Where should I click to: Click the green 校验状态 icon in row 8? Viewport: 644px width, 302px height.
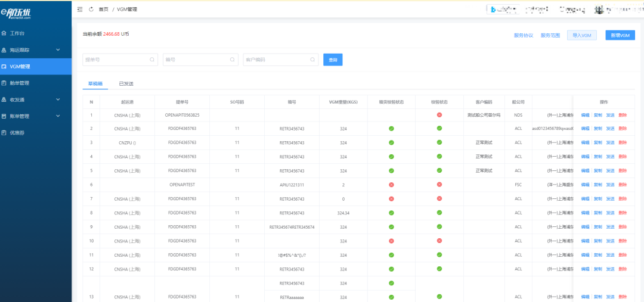pyautogui.click(x=439, y=213)
